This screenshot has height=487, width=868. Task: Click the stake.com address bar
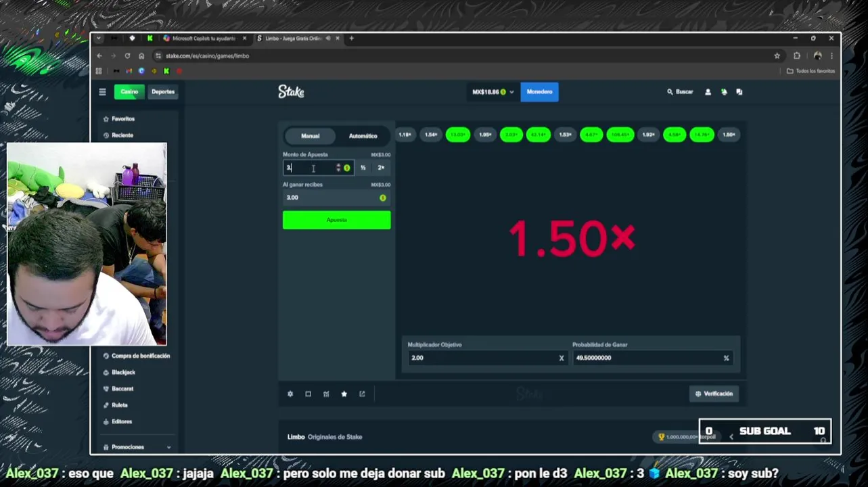467,56
